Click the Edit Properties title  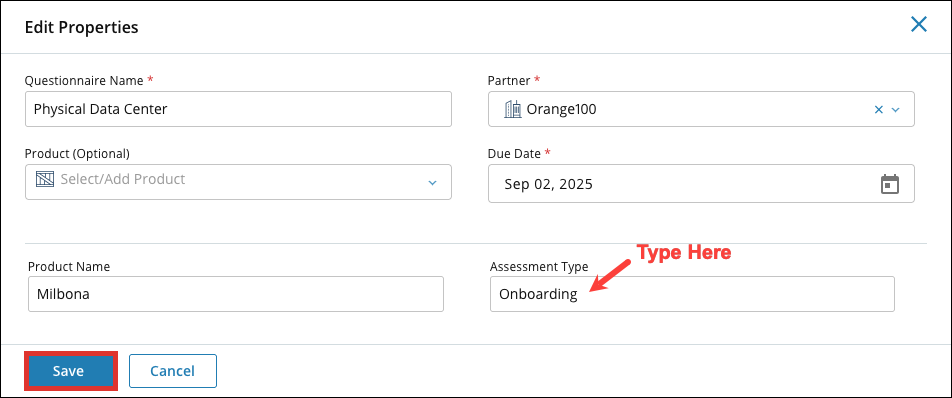[x=81, y=27]
